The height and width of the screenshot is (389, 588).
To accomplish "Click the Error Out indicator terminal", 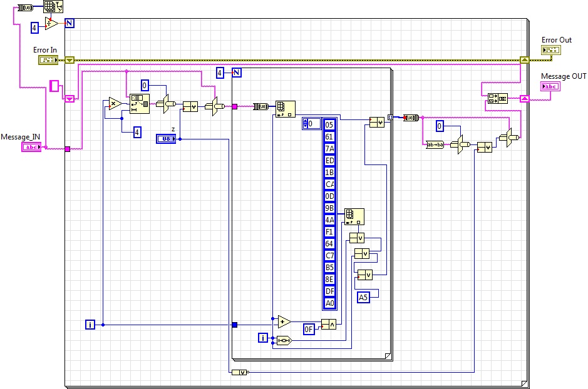I will coord(550,50).
